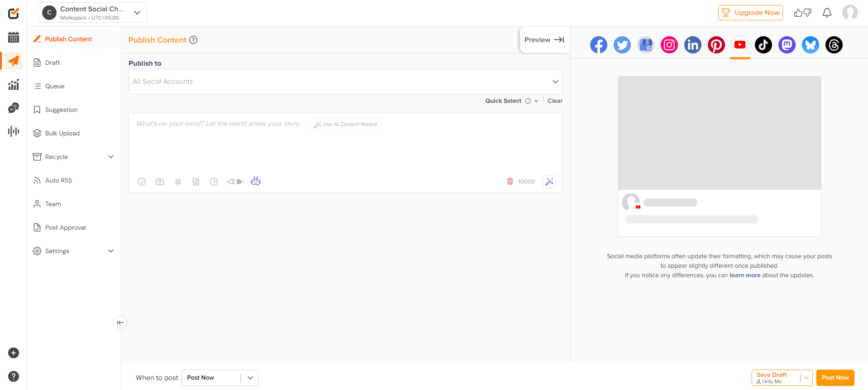Click the red trash icon to clear content

pos(510,181)
